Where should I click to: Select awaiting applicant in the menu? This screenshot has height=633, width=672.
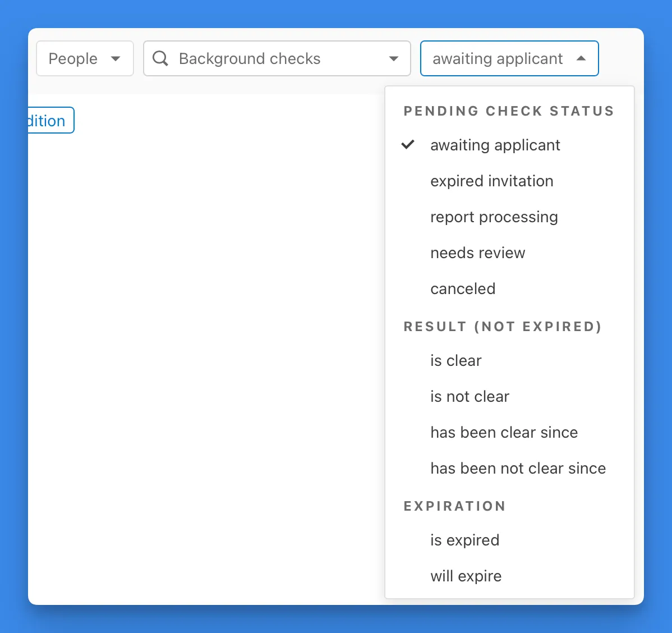(495, 145)
